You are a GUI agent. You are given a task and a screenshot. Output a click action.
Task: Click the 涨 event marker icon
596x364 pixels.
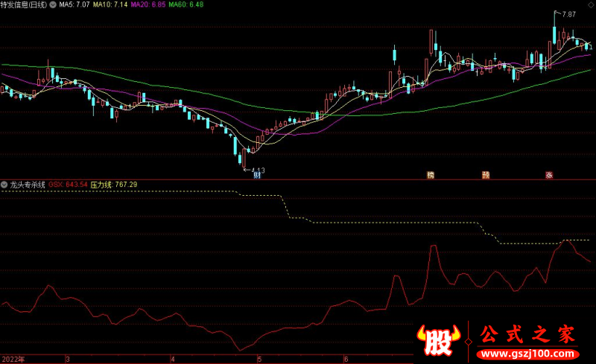click(549, 176)
